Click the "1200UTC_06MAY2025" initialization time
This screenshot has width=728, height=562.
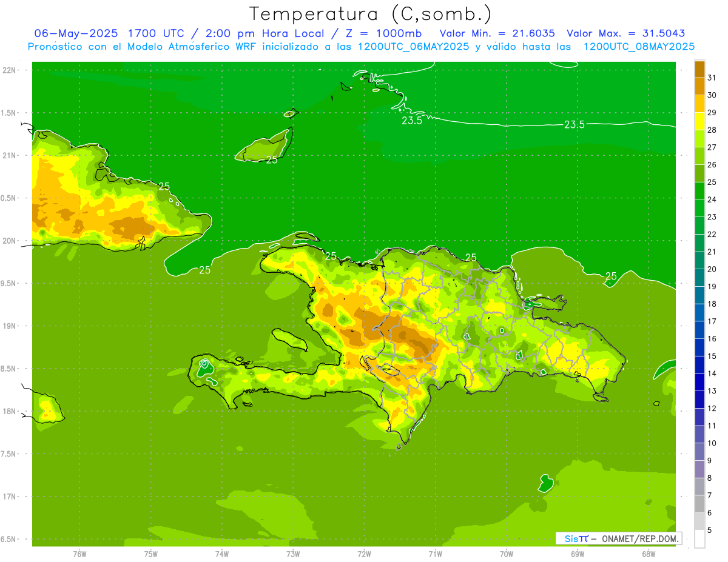coord(413,46)
